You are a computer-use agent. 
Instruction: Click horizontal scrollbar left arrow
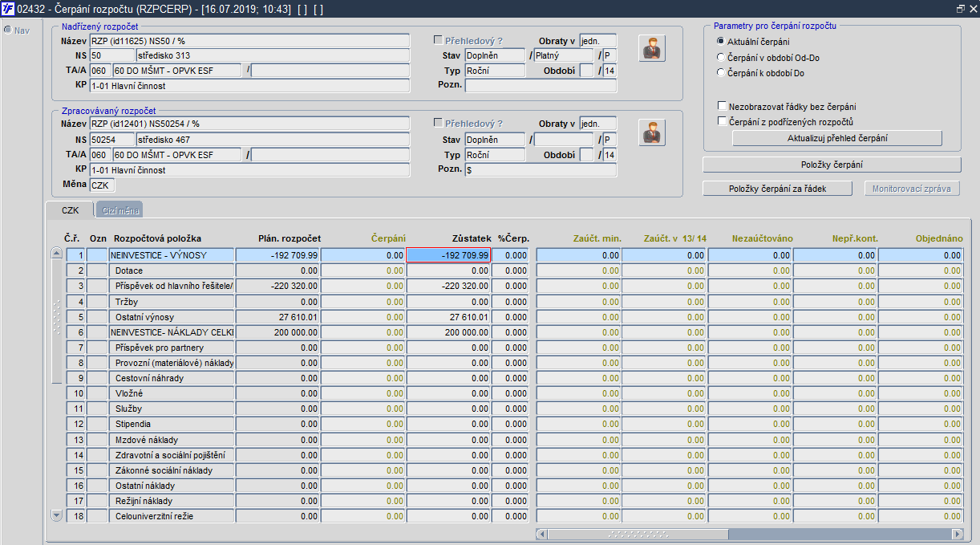point(541,534)
